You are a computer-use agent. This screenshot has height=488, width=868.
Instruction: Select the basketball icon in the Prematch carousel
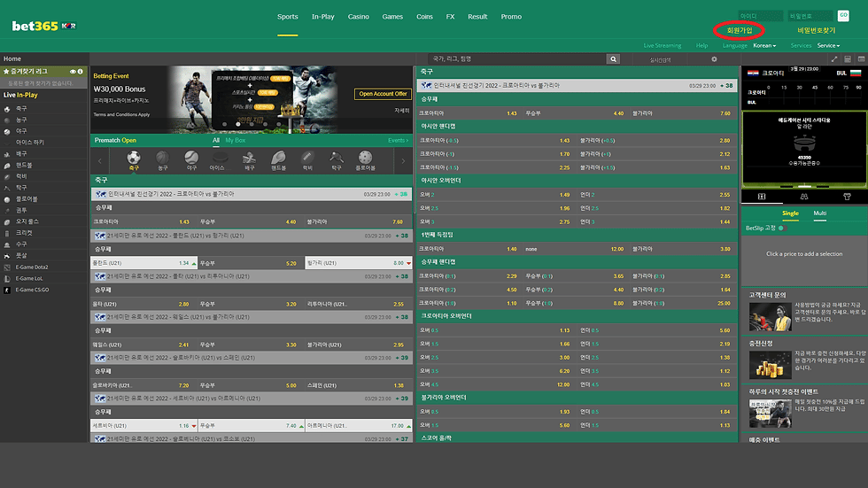pos(163,158)
